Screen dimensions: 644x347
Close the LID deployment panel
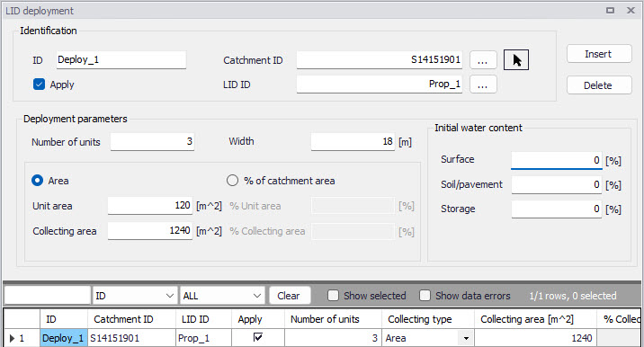[631, 10]
